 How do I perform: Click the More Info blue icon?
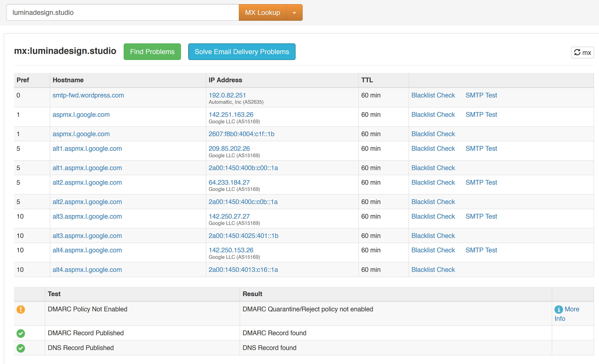coord(559,309)
